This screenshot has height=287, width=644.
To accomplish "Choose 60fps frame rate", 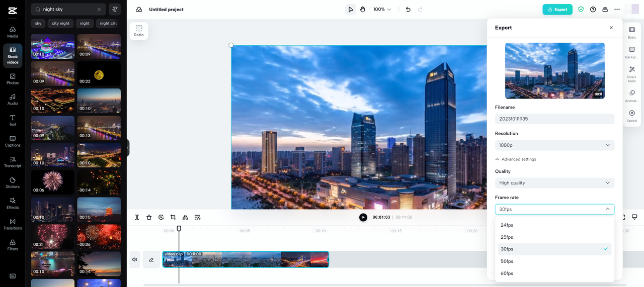I will tap(554, 273).
